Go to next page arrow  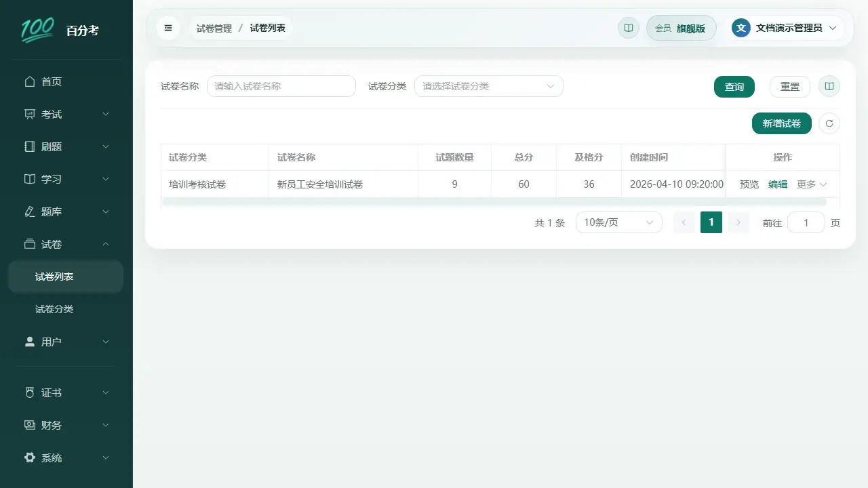[x=738, y=222]
